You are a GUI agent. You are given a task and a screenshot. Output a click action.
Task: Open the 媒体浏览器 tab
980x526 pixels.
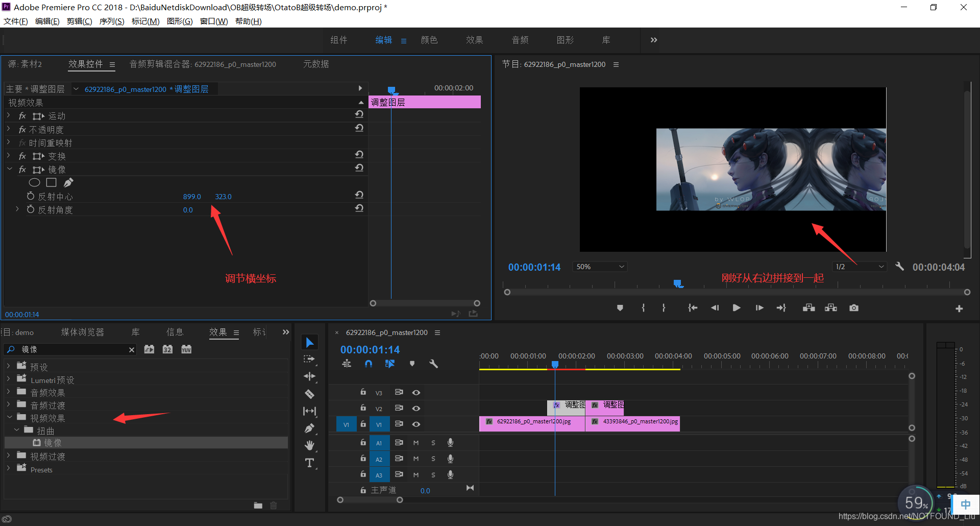[x=82, y=332]
